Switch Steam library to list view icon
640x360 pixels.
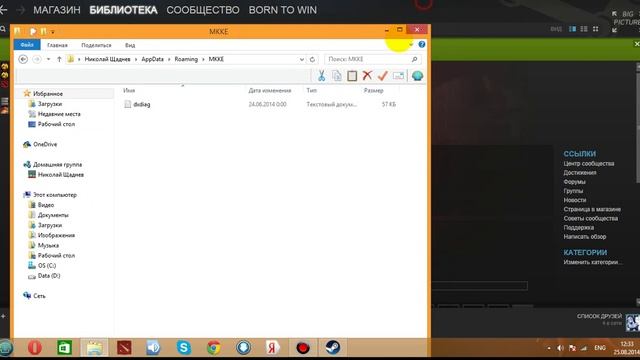pyautogui.click(x=584, y=29)
